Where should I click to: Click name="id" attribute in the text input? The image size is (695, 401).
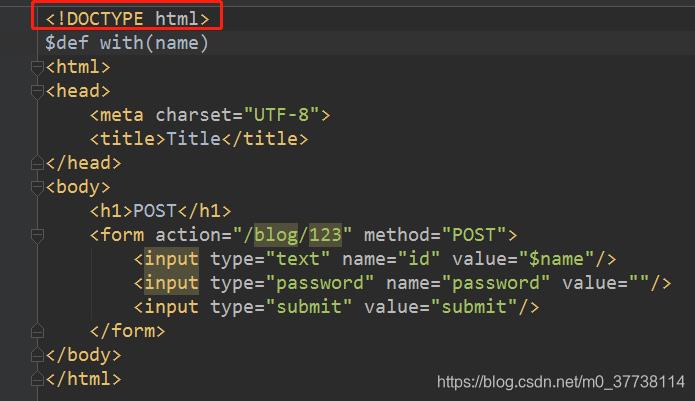[x=391, y=259]
